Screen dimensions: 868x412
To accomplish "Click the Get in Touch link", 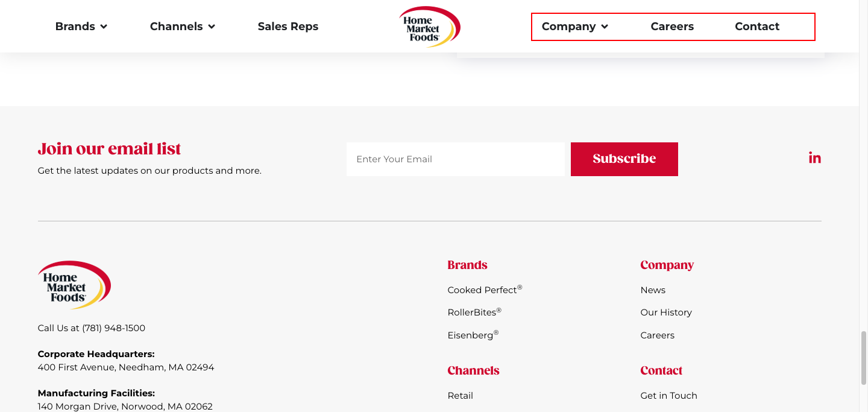I will (x=668, y=396).
